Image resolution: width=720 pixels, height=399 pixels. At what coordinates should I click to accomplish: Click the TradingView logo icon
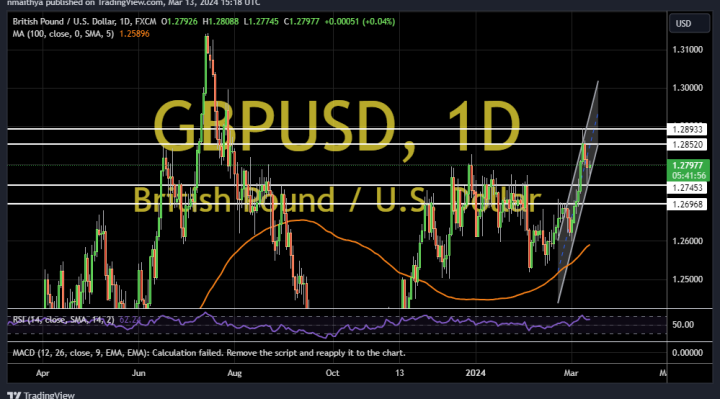(x=14, y=395)
